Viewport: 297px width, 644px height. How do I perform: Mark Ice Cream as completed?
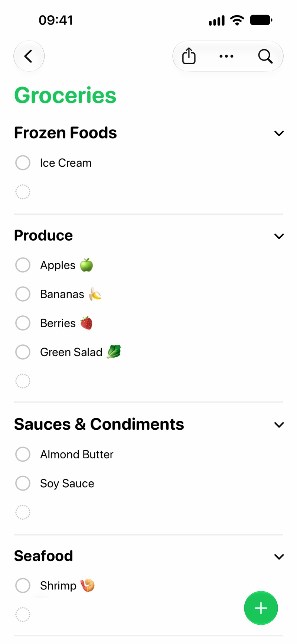(x=23, y=163)
